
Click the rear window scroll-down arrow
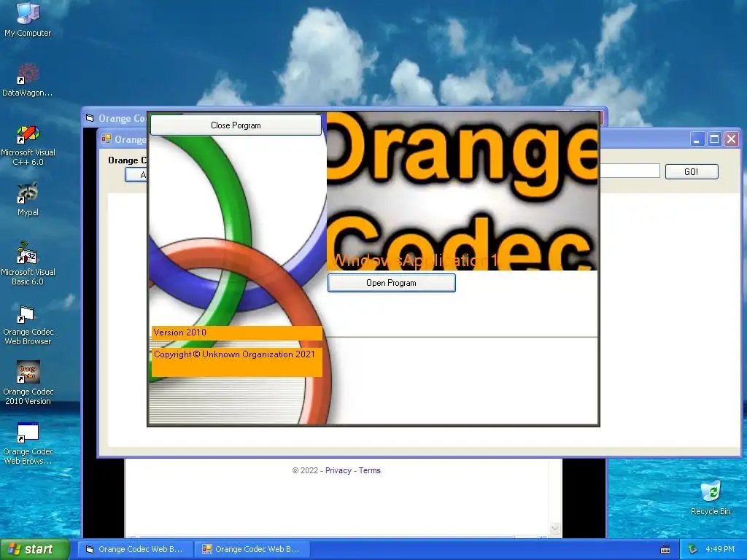[x=555, y=528]
